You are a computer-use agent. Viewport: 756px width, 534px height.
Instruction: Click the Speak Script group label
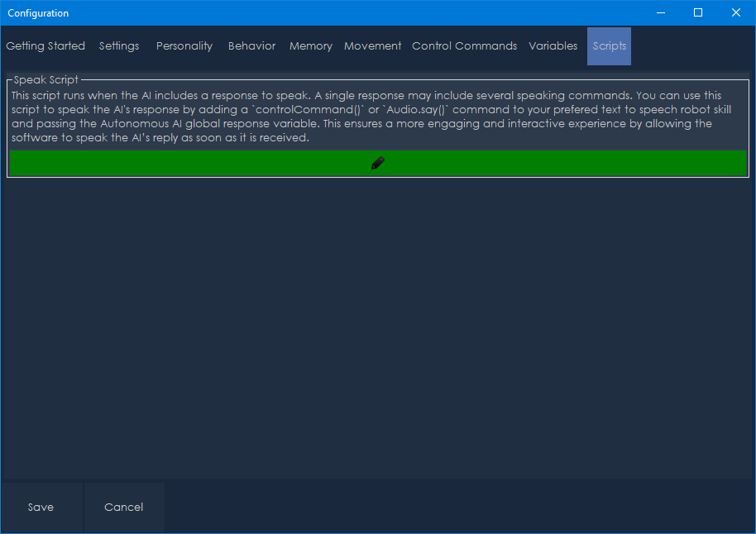pyautogui.click(x=46, y=80)
